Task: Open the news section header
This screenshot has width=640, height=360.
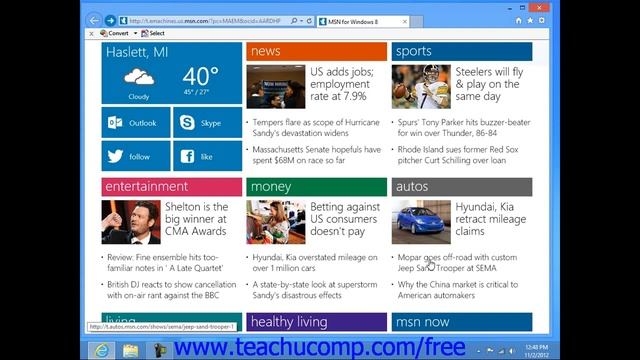Action: pos(316,51)
